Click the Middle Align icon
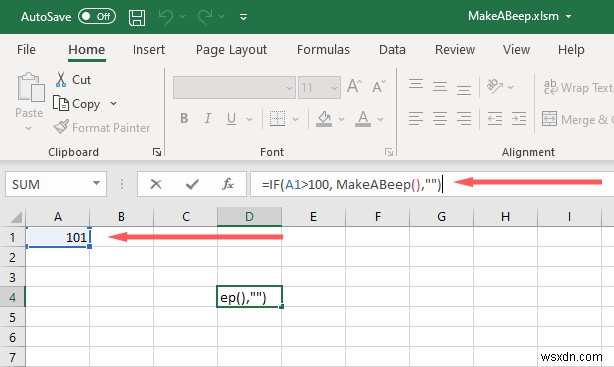This screenshot has width=614, height=367. coord(440,87)
